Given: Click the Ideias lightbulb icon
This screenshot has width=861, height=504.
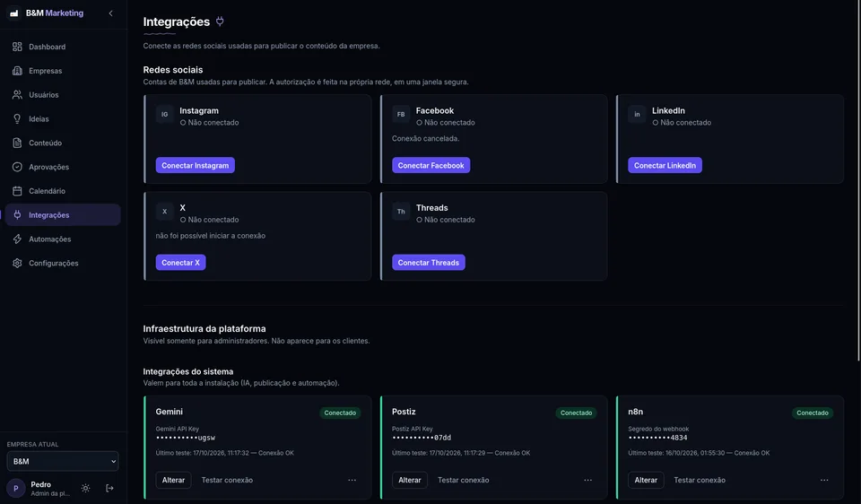Looking at the screenshot, I should click(18, 118).
